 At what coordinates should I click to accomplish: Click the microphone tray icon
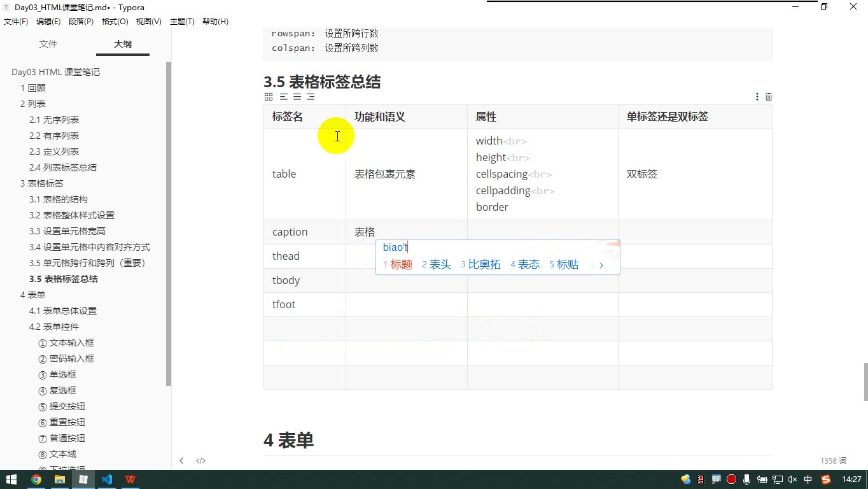[746, 479]
